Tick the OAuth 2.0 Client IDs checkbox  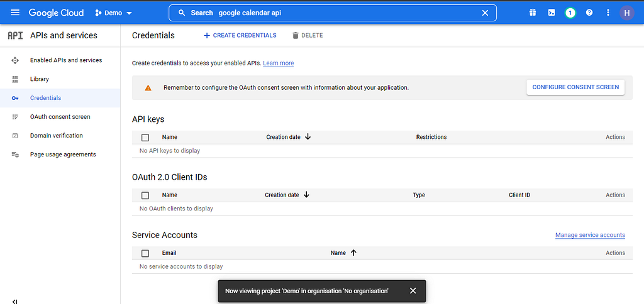145,195
